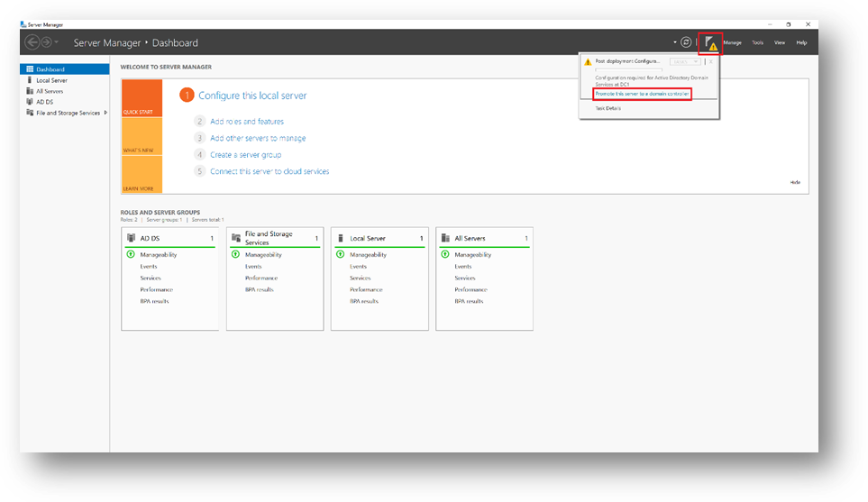Click green Manageability icon in Local Server tile
The image size is (868, 502).
(341, 254)
